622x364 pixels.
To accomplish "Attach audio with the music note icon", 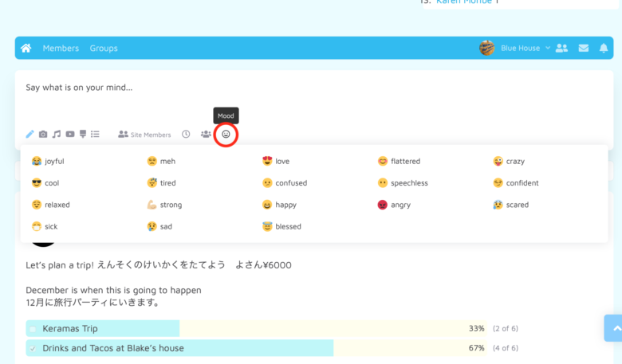I will (x=57, y=135).
